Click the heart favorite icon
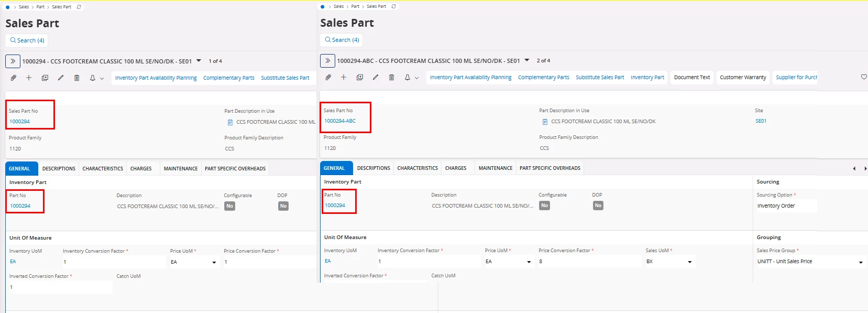This screenshot has height=313, width=868. [864, 77]
